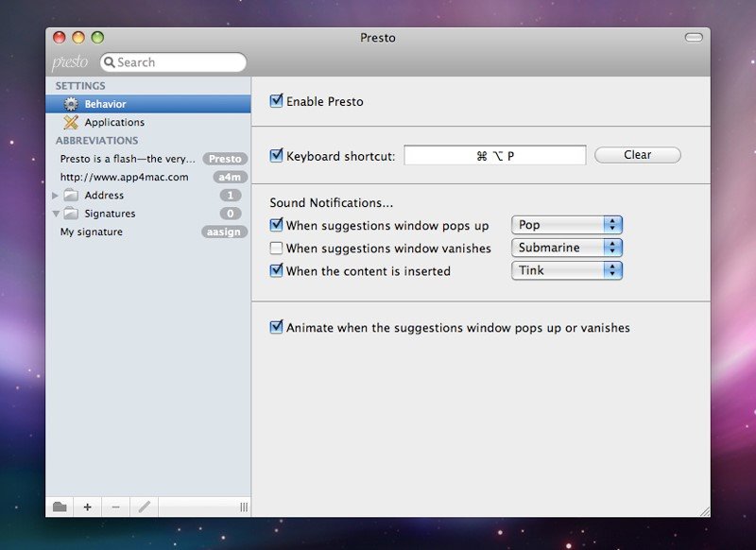The width and height of the screenshot is (756, 550).
Task: Click the green zoom window button
Action: pyautogui.click(x=98, y=38)
